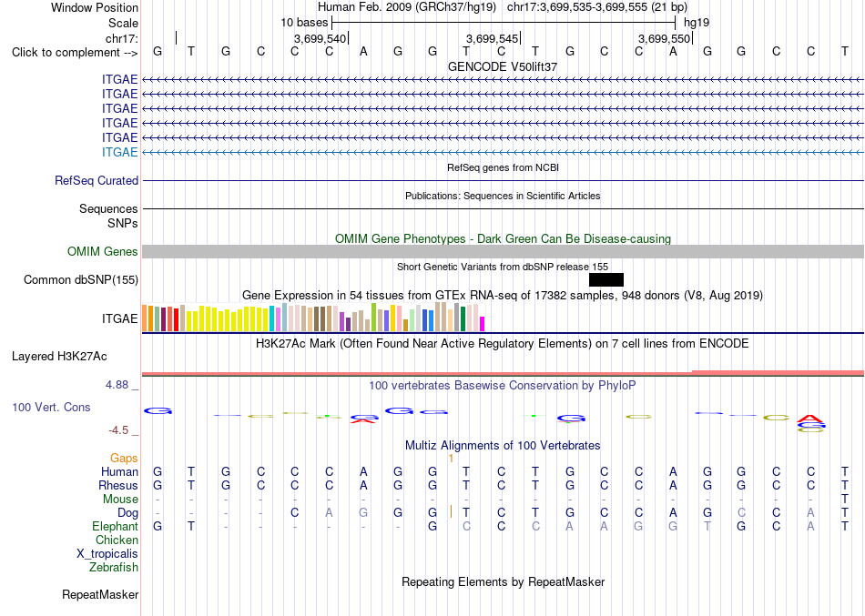Click the -4.5 PhyloP lower scale value

pos(118,430)
